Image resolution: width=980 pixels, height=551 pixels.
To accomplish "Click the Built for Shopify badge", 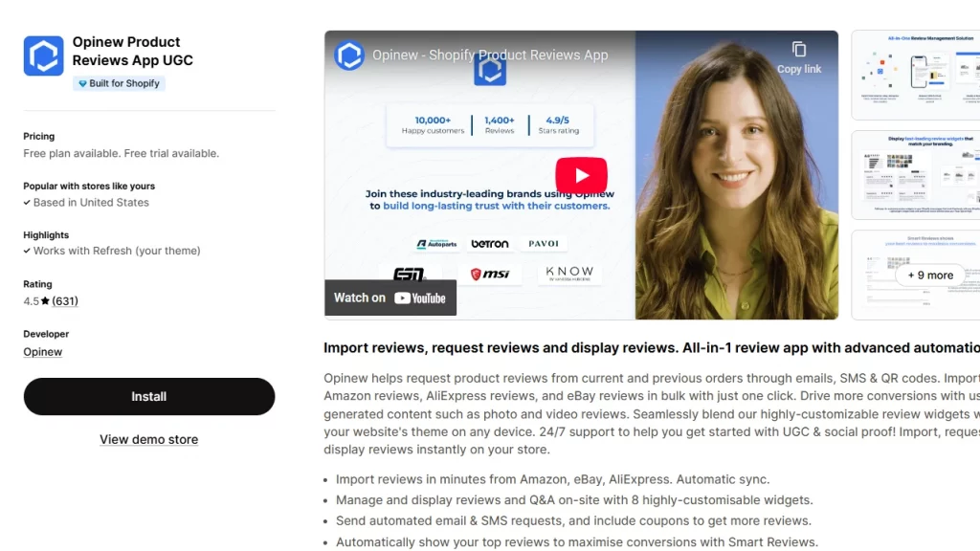I will point(119,83).
